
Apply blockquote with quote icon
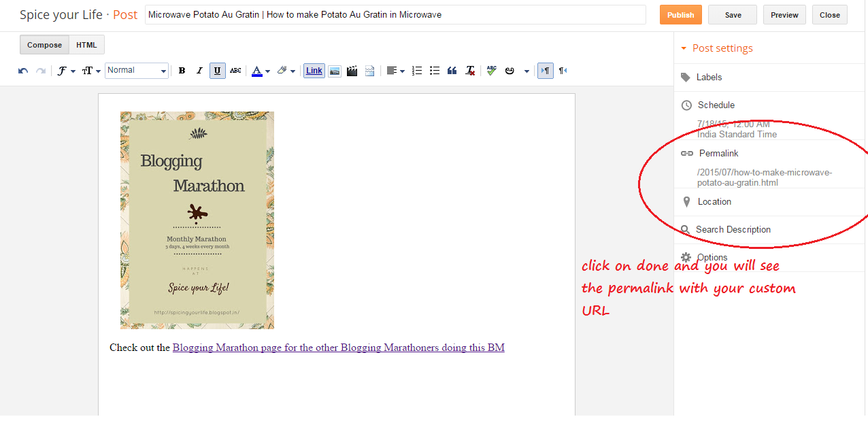click(x=452, y=71)
